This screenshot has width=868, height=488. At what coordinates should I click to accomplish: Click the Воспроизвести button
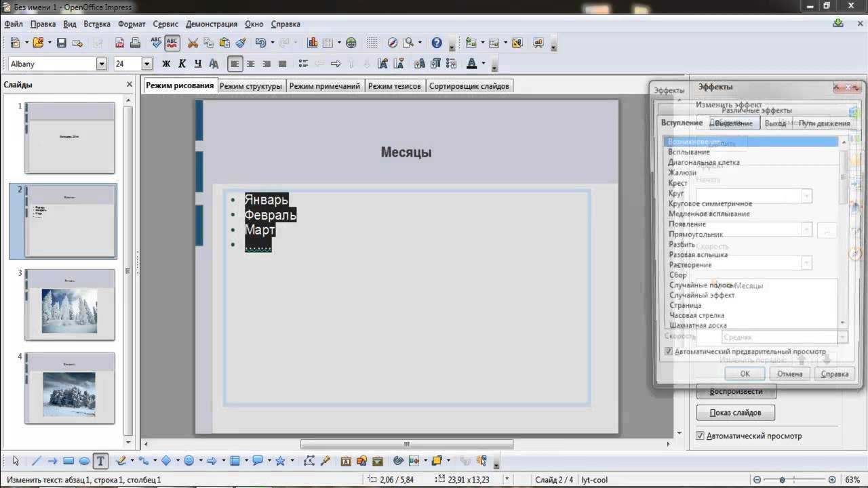(736, 391)
